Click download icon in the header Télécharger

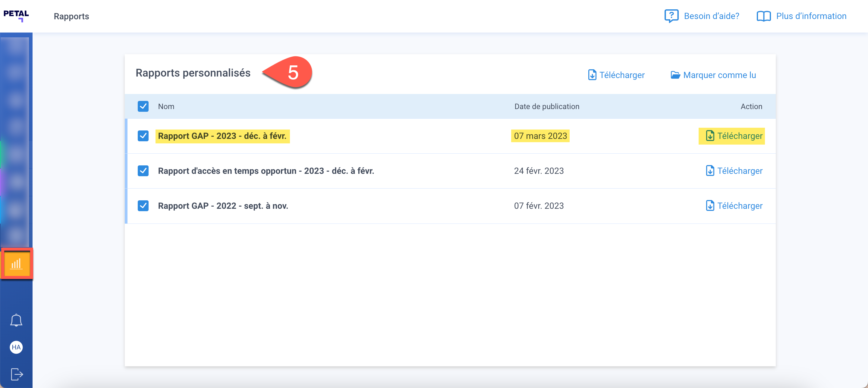click(x=592, y=75)
